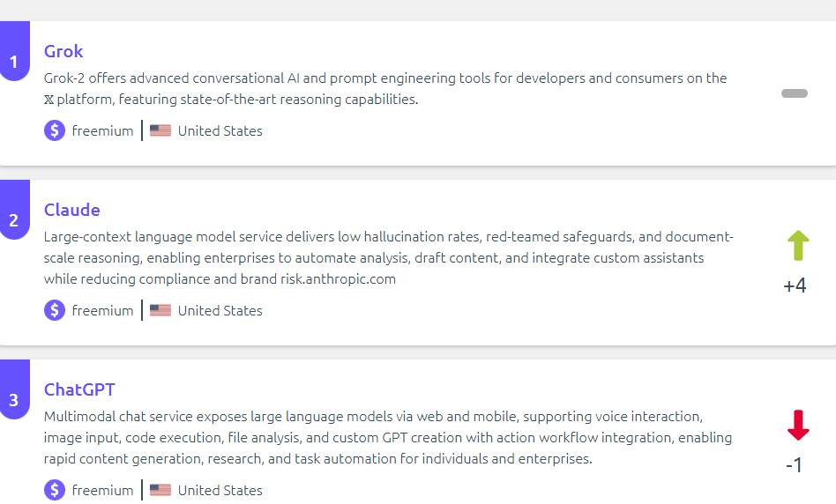Click the dollar pricing icon under ChatGPT
Viewport: 836px width, 504px height.
(55, 490)
